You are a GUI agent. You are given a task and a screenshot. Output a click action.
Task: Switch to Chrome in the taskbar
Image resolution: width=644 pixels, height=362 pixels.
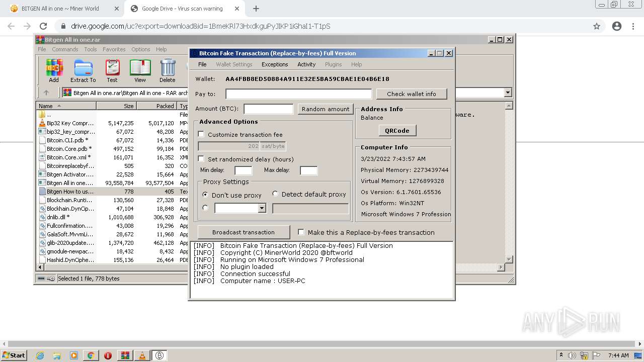(x=91, y=355)
